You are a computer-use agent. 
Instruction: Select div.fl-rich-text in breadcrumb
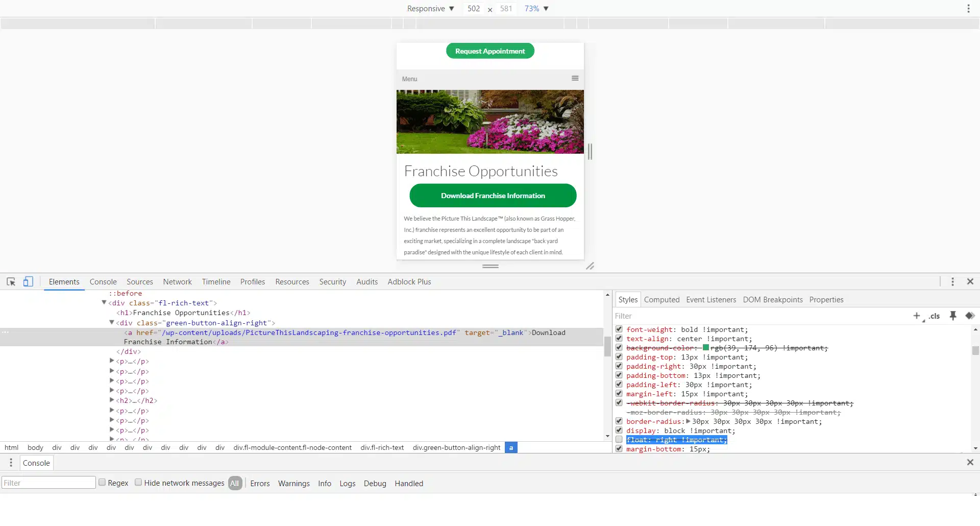[382, 448]
